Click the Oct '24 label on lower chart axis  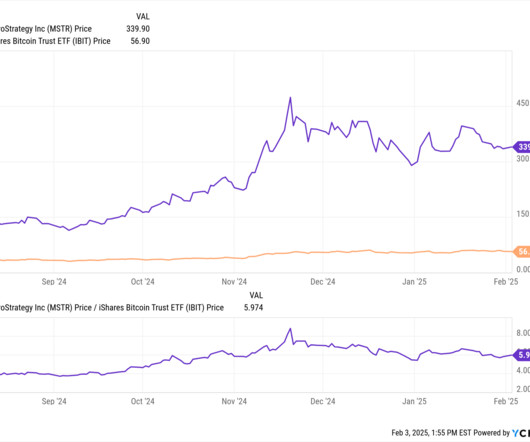point(143,401)
